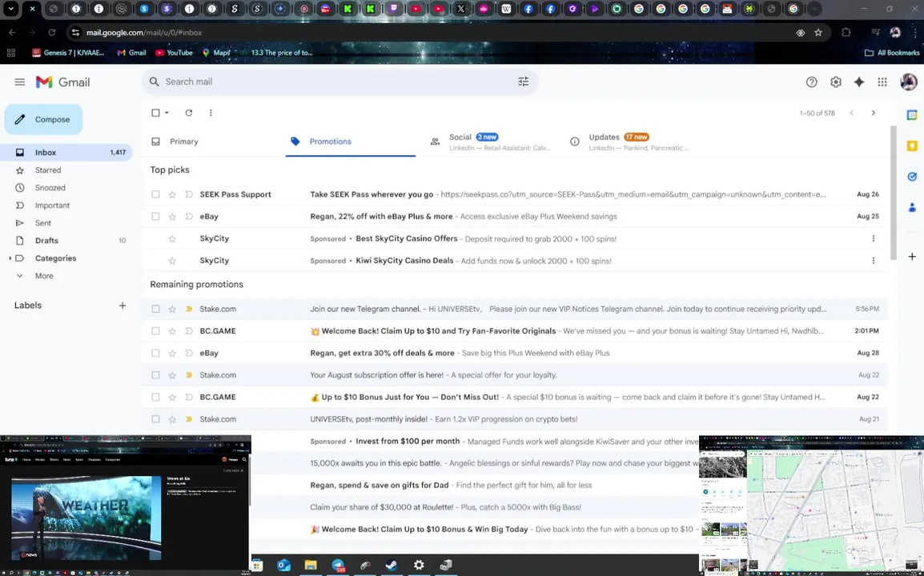The width and height of the screenshot is (924, 576).
Task: Toggle importance marker on Stake.com Telegram email
Action: point(189,309)
